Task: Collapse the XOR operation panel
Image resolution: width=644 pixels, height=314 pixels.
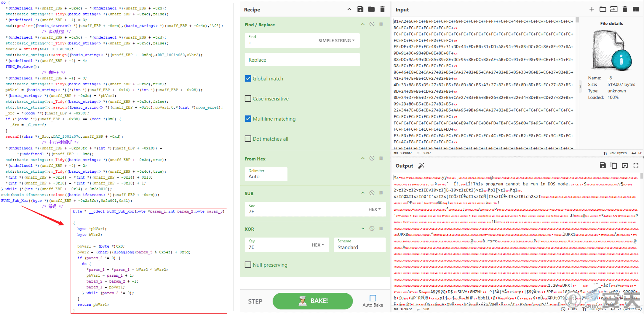Action: tap(362, 229)
